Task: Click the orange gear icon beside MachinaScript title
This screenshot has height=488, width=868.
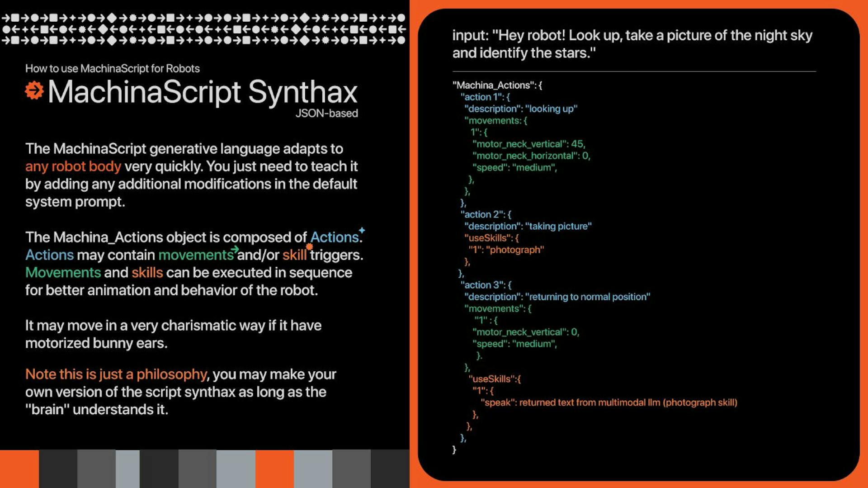Action: [34, 90]
